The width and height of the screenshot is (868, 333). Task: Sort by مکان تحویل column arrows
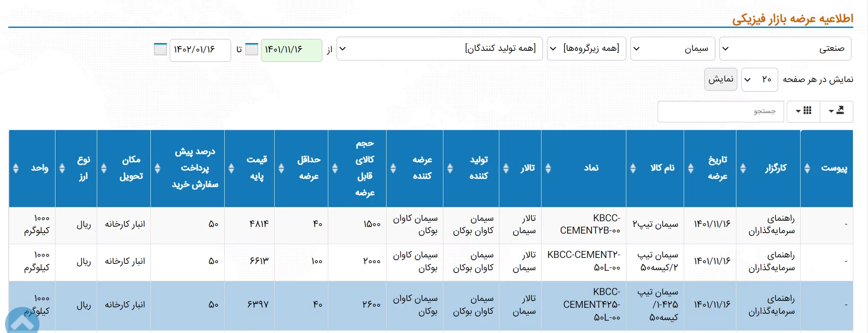tap(104, 168)
